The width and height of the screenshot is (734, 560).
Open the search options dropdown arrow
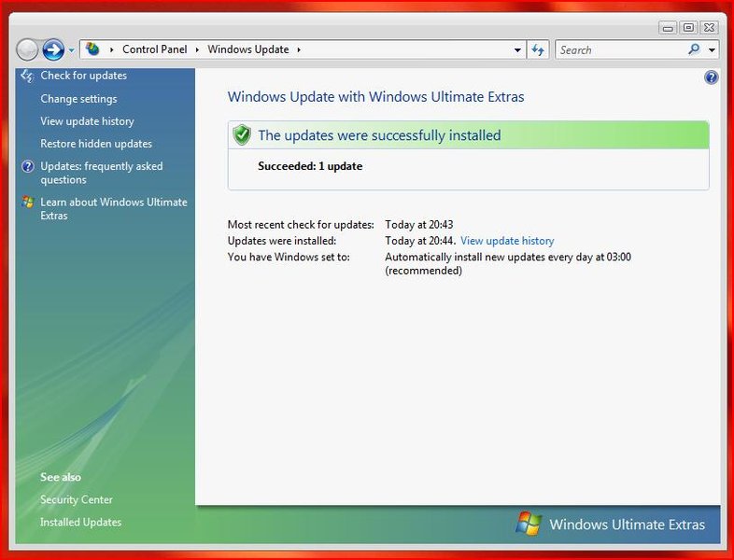click(x=713, y=50)
